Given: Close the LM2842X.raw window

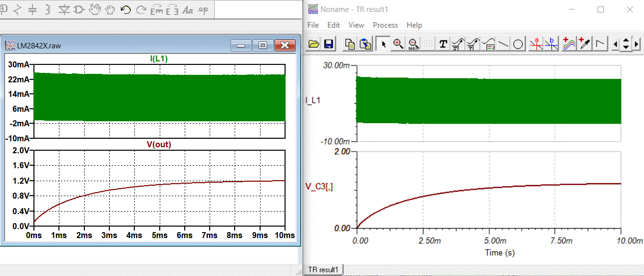Looking at the screenshot, I should (285, 45).
